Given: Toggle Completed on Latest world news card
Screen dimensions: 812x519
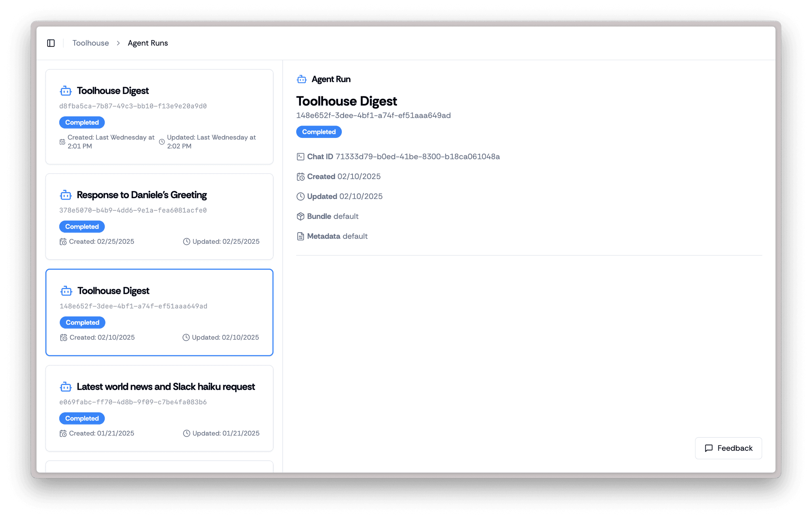Looking at the screenshot, I should [82, 418].
